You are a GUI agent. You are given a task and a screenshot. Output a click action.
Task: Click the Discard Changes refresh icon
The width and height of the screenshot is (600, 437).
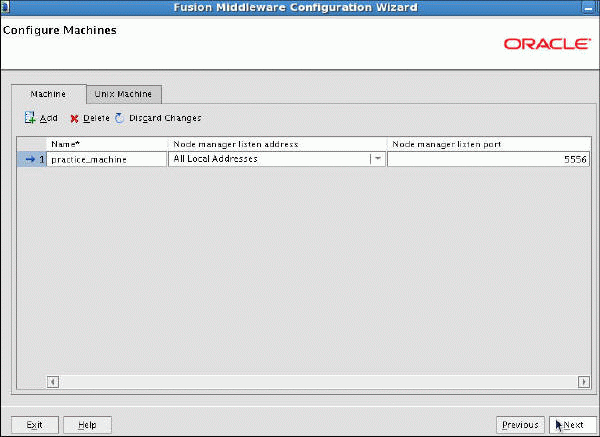120,118
